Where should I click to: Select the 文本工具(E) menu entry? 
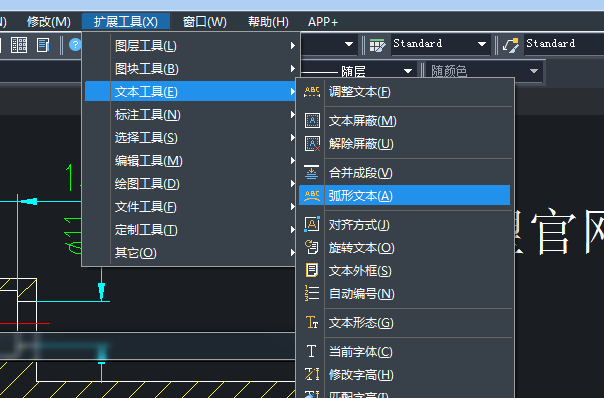click(191, 92)
